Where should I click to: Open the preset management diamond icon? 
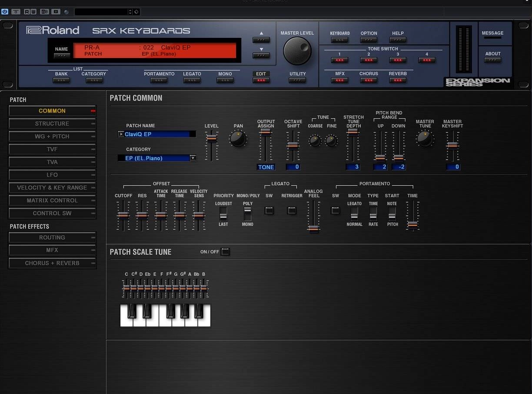point(136,12)
